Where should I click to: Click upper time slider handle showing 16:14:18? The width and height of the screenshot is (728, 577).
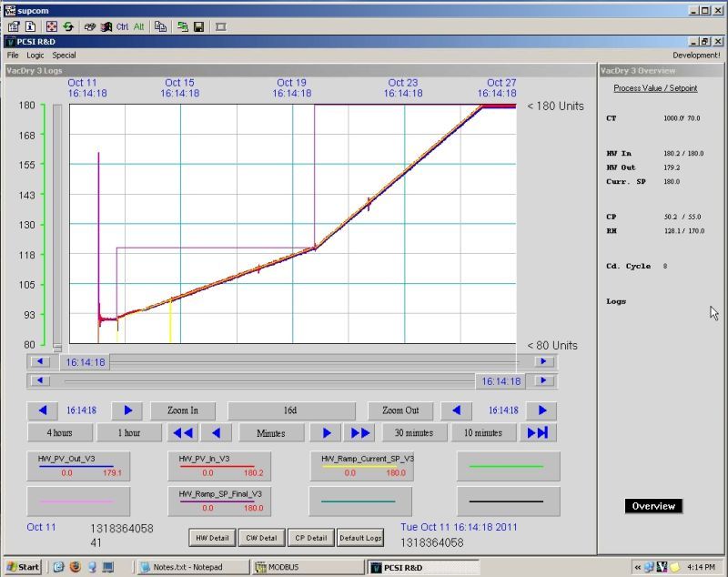click(x=85, y=362)
